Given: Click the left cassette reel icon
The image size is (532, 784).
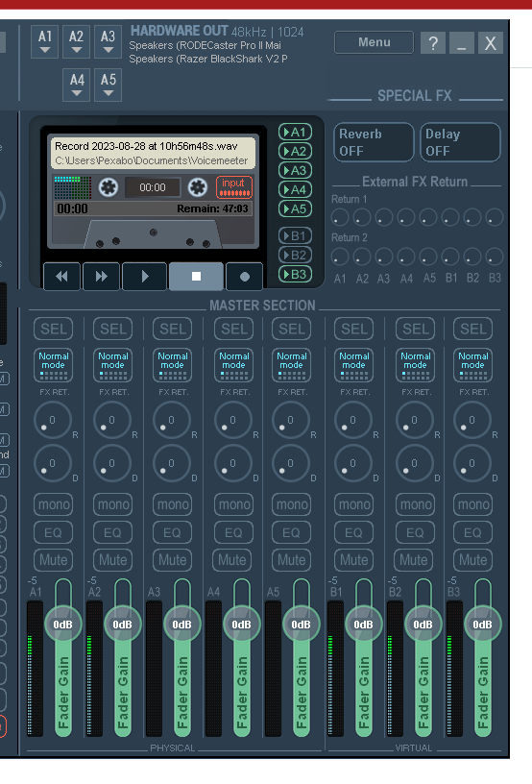Looking at the screenshot, I should tap(108, 187).
